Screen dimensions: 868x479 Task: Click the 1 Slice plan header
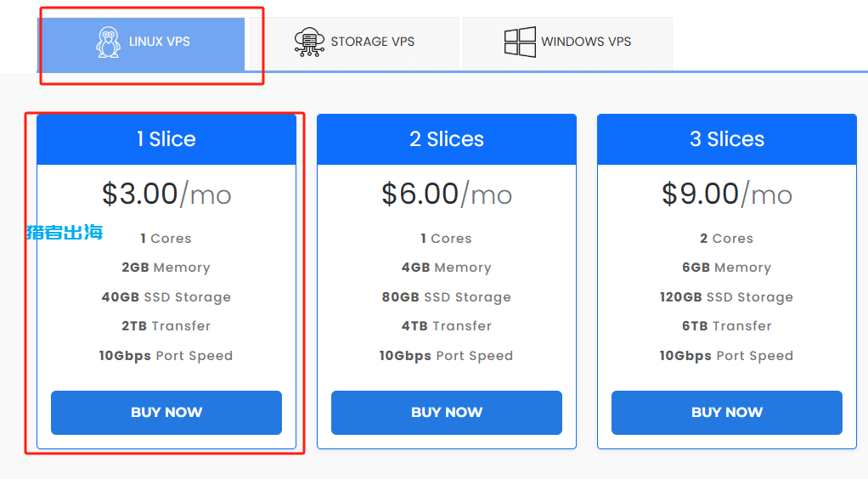click(166, 139)
